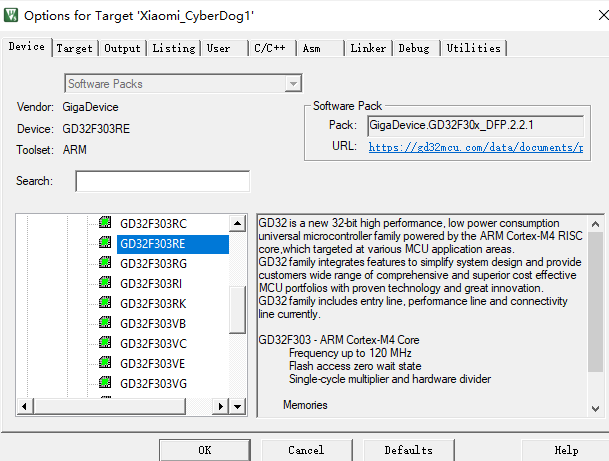Click device list scroll right arrow
The width and height of the screenshot is (609, 461).
[221, 407]
